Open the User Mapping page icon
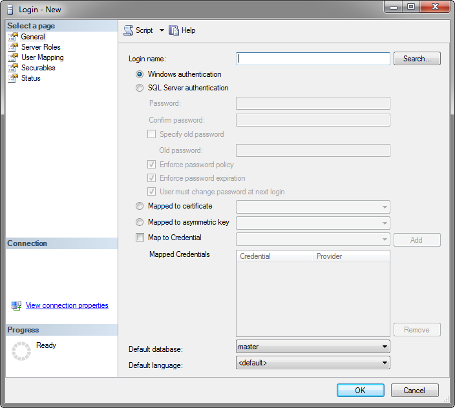 tap(13, 57)
